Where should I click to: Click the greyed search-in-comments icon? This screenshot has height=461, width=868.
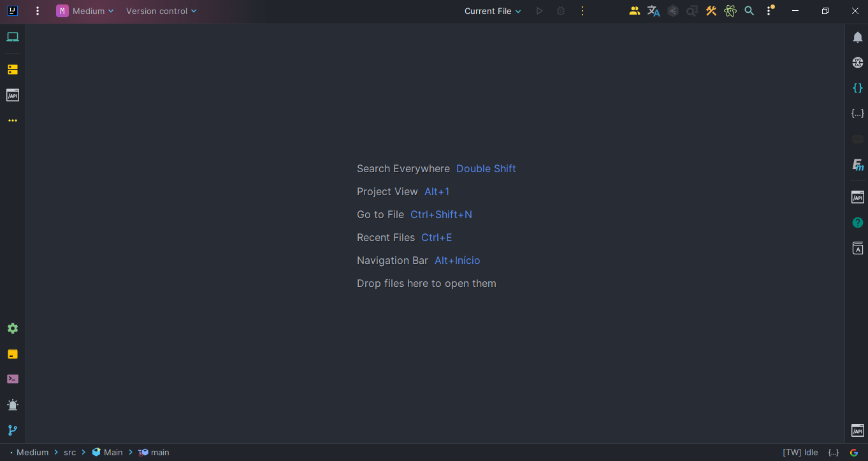click(692, 11)
